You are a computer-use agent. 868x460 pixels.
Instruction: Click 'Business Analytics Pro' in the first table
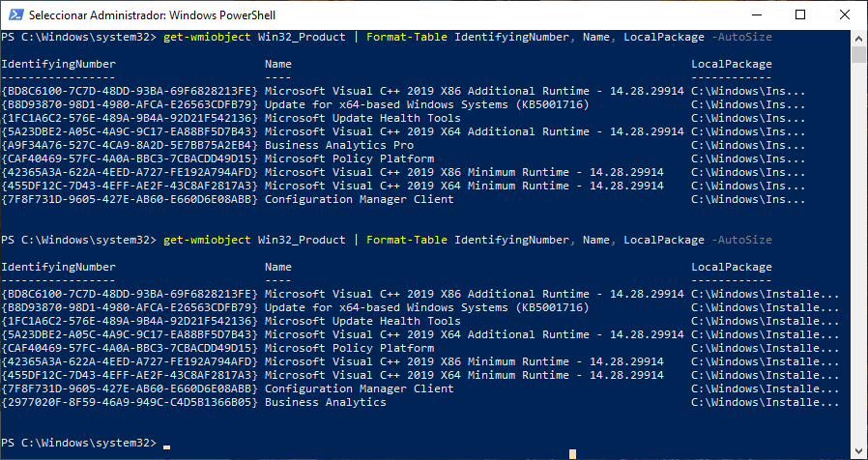[x=339, y=146]
